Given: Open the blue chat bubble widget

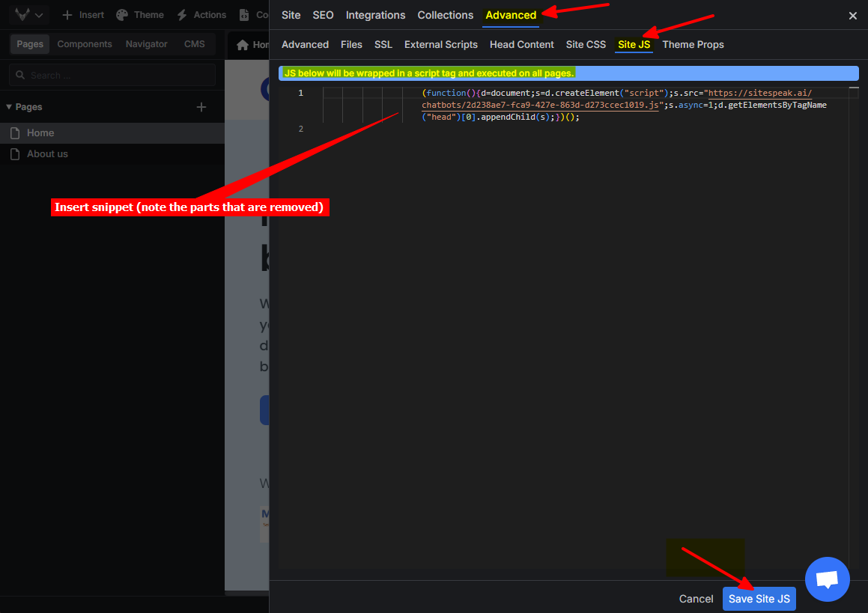Looking at the screenshot, I should [x=827, y=579].
